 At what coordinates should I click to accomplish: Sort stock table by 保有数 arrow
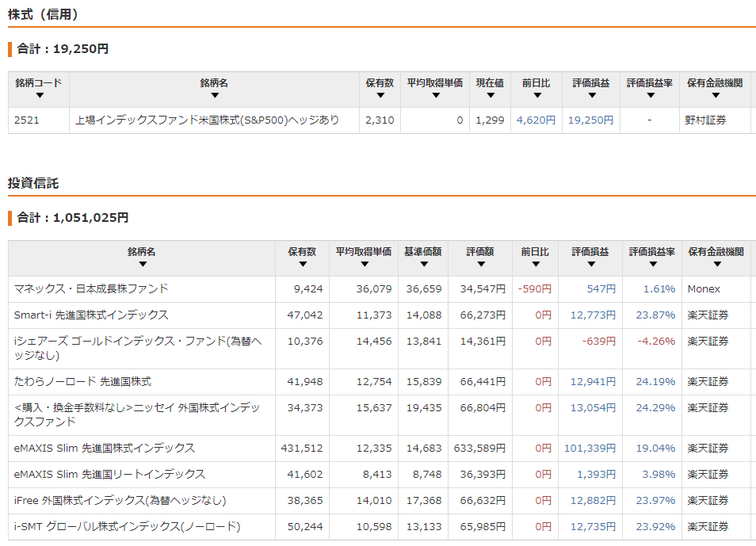380,96
